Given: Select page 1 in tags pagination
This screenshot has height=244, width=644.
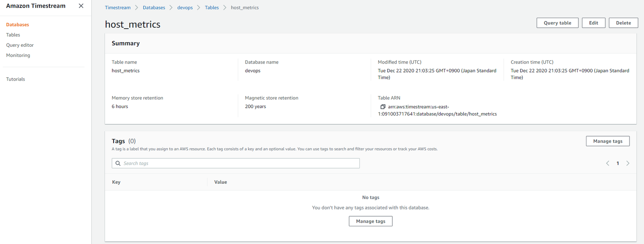Looking at the screenshot, I should coord(617,163).
